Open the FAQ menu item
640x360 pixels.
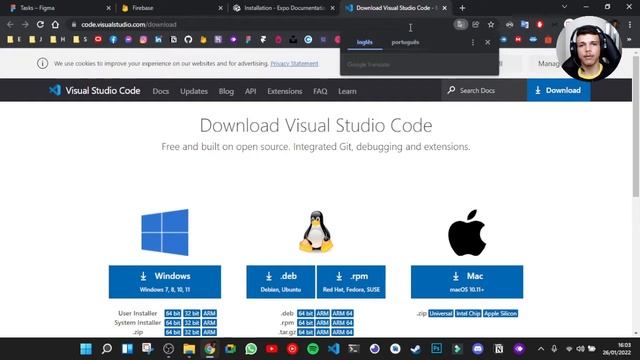point(320,91)
